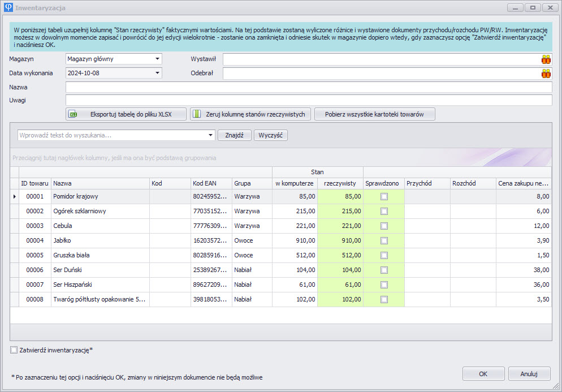Click the person picker icon in Wystawił field
Image resolution: width=562 pixels, height=392 pixels.
pos(546,59)
